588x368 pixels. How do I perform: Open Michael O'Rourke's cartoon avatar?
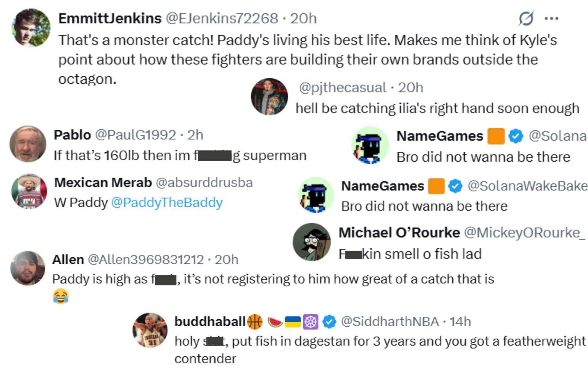click(x=311, y=242)
